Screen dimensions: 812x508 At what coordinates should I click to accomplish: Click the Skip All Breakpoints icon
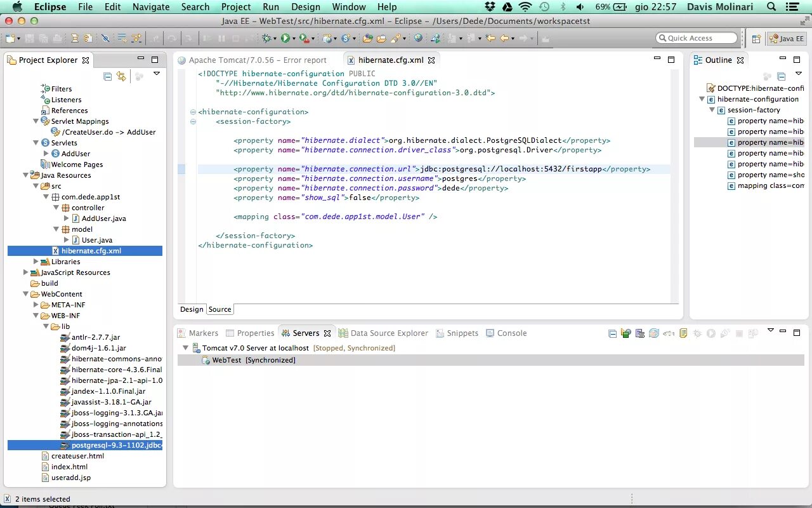click(x=105, y=39)
